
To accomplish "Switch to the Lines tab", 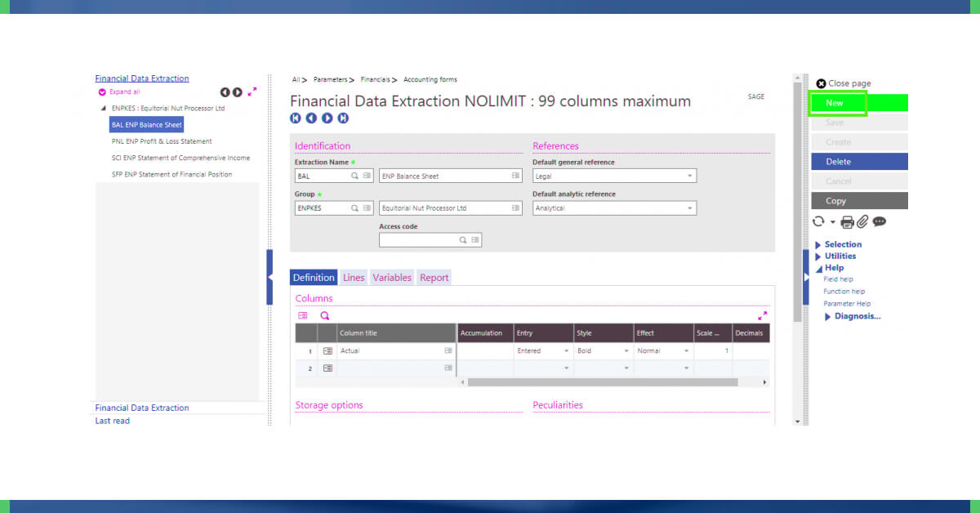I will pyautogui.click(x=354, y=278).
